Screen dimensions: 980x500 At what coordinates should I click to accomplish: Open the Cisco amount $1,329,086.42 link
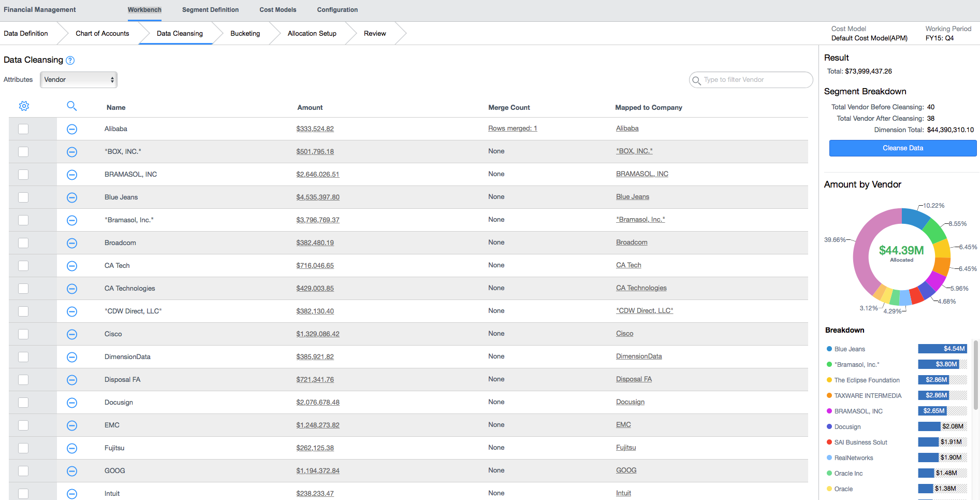[318, 334]
